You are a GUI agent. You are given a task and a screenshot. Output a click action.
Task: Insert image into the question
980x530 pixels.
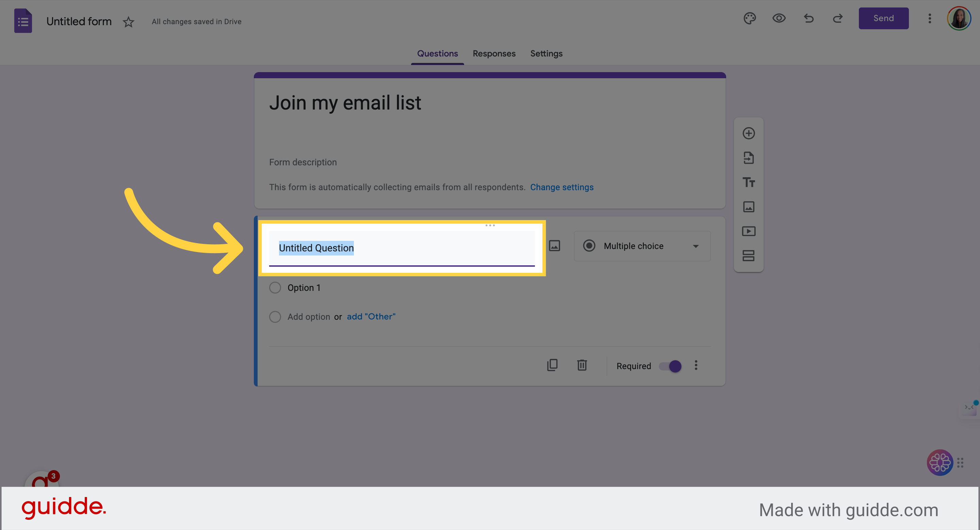(554, 246)
